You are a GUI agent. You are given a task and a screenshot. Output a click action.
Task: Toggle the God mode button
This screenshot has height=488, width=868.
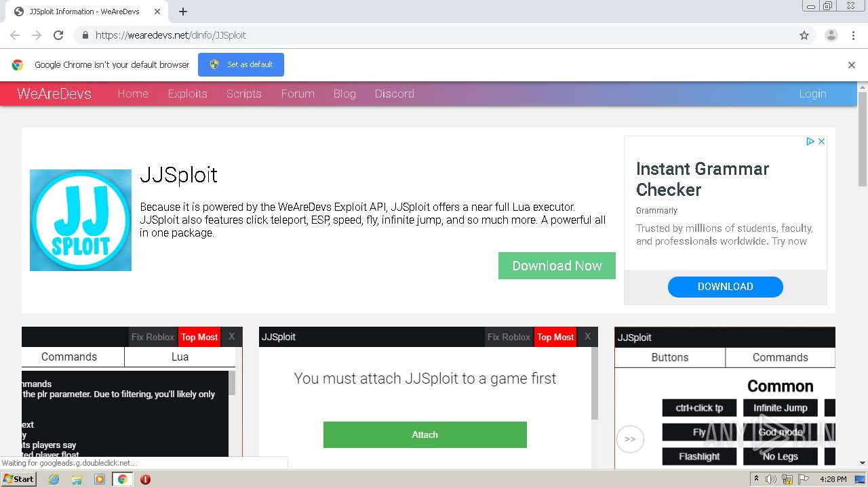(x=781, y=432)
